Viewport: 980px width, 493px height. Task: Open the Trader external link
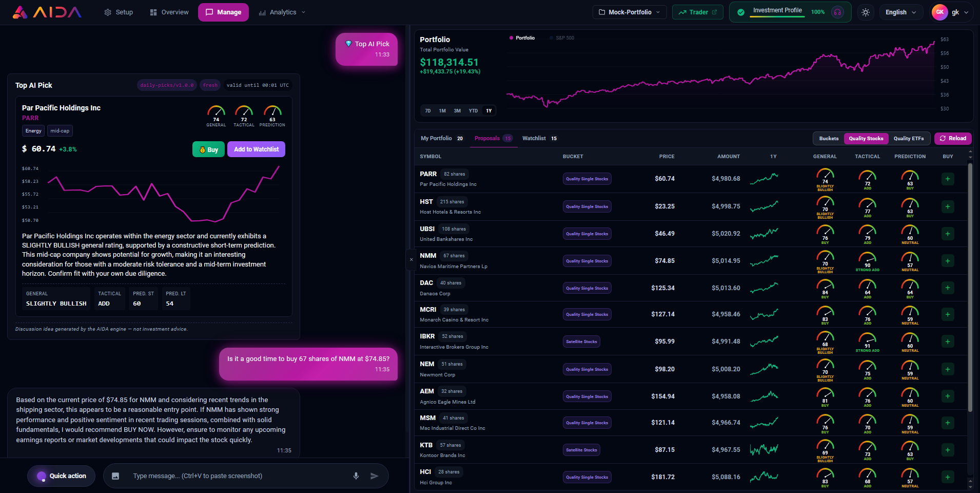pyautogui.click(x=697, y=12)
